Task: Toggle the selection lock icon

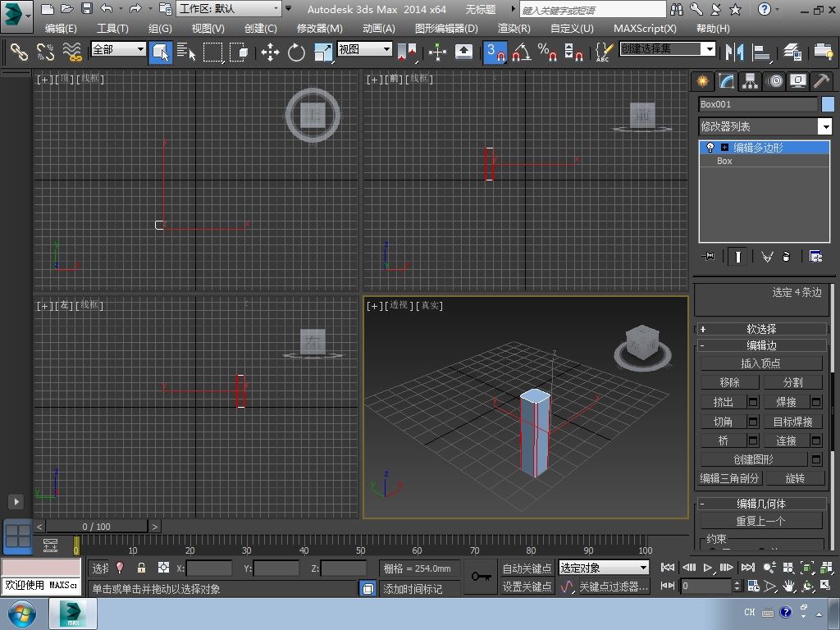Action: pyautogui.click(x=141, y=568)
